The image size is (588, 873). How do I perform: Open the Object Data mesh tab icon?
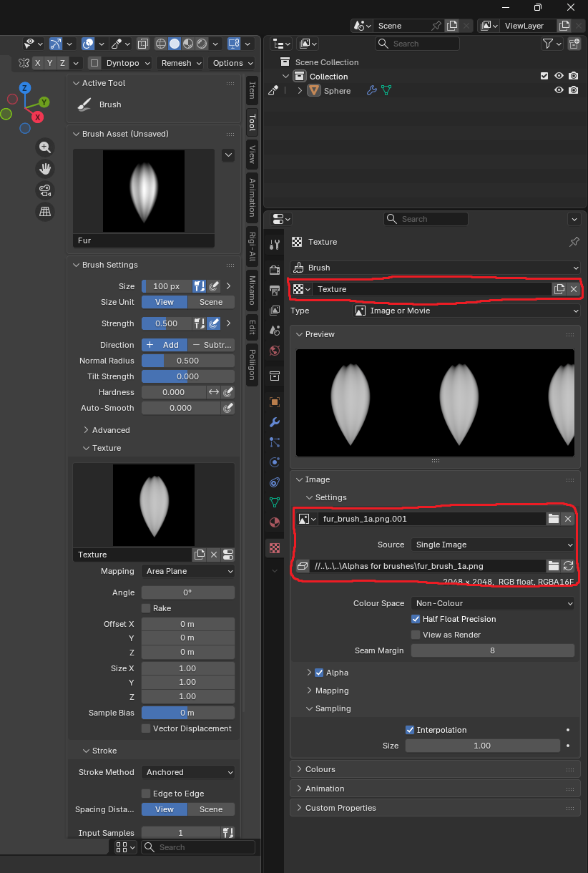tap(275, 502)
